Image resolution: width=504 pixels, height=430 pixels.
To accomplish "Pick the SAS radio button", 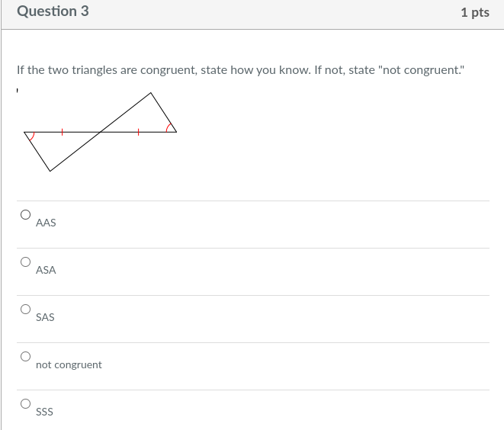I will tap(25, 310).
